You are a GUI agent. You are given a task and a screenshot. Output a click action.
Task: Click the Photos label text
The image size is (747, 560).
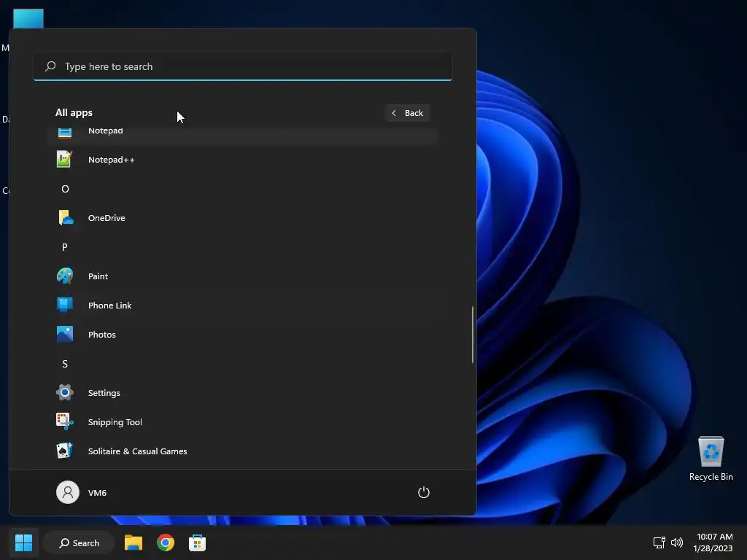click(x=102, y=334)
